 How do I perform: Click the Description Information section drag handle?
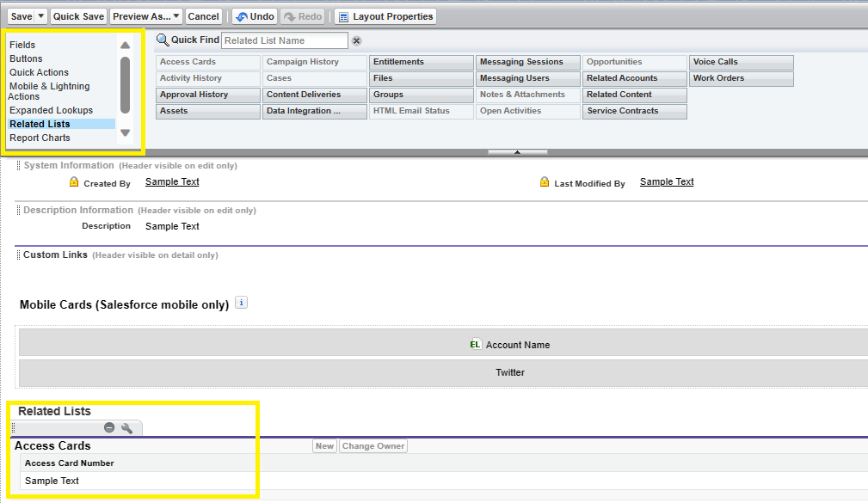(18, 211)
